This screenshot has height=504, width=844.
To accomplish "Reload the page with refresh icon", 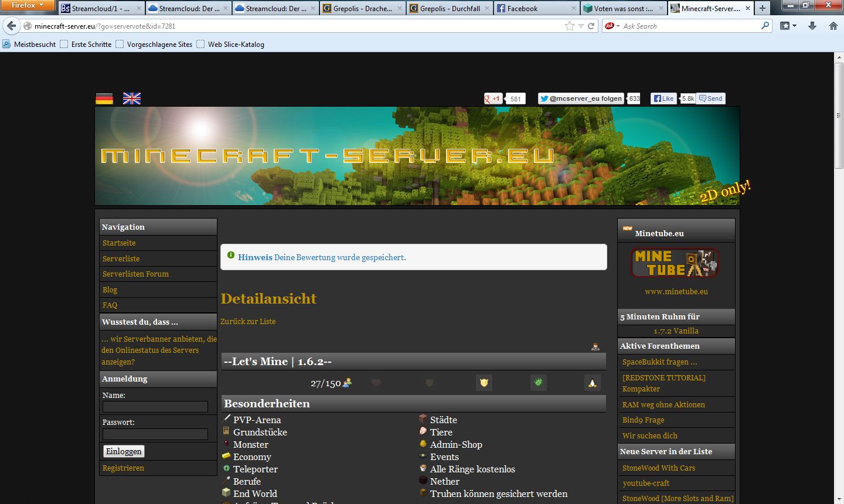I will (x=591, y=26).
